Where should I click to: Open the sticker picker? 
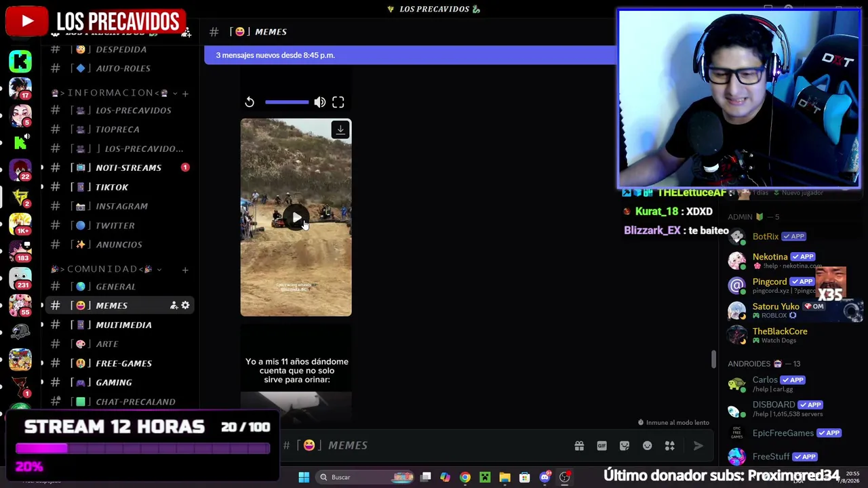(625, 445)
